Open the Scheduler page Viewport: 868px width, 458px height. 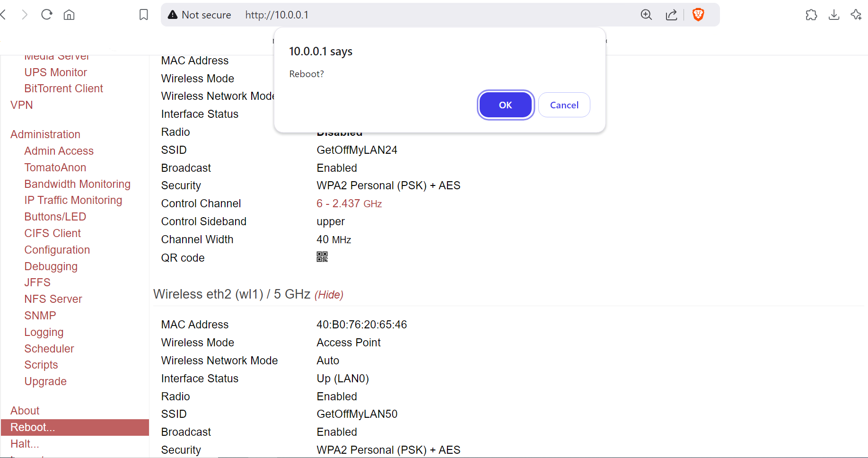(49, 349)
